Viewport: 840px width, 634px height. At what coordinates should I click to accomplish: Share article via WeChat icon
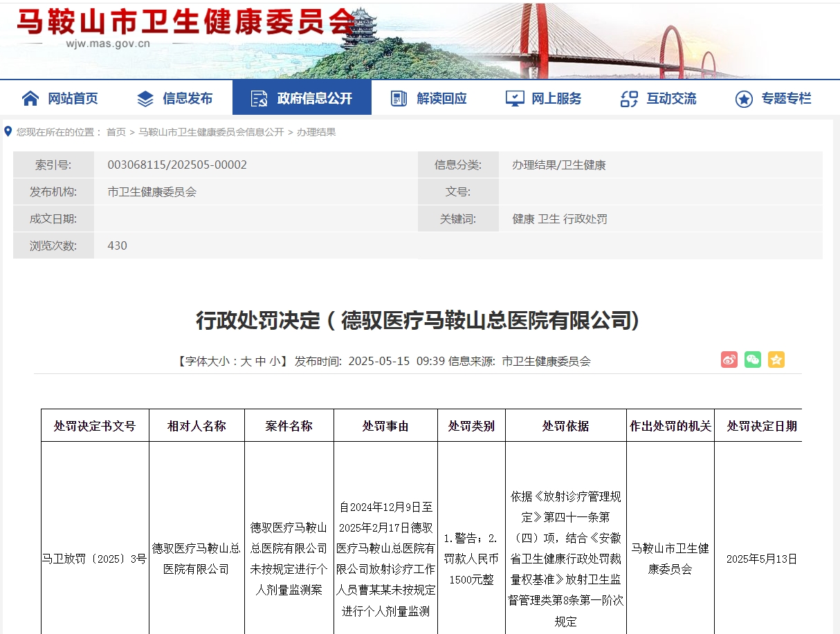[x=753, y=360]
